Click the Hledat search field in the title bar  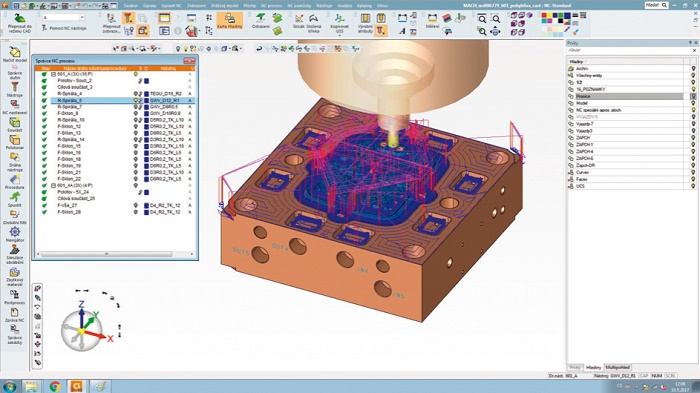tap(656, 5)
